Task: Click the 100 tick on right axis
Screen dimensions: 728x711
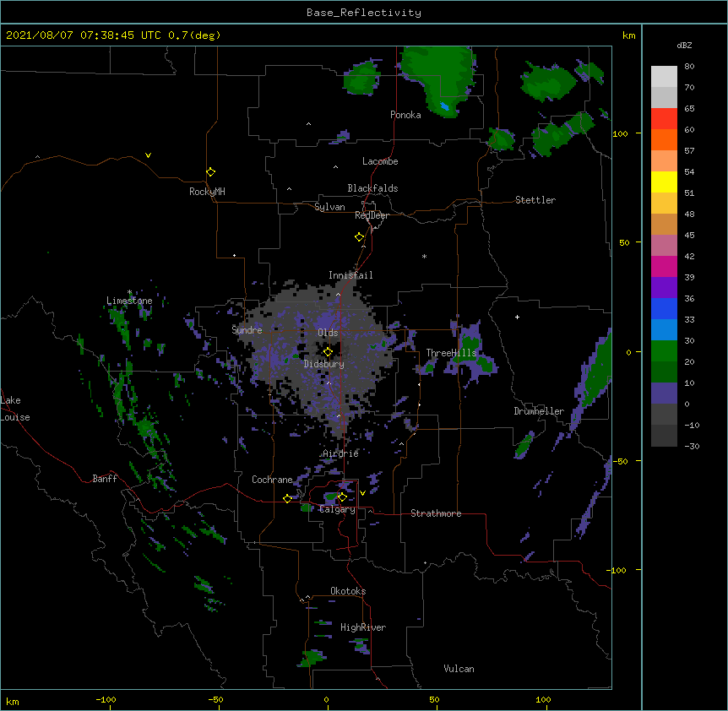Action: pos(620,133)
